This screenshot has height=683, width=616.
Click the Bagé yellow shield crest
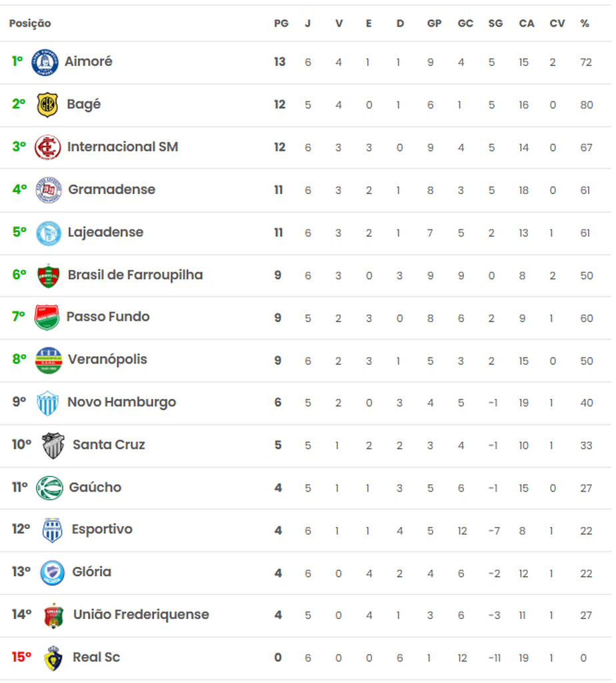47,105
